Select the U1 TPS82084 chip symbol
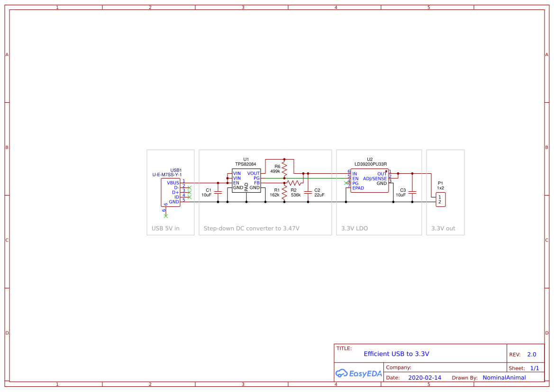554x392 pixels. pyautogui.click(x=246, y=180)
